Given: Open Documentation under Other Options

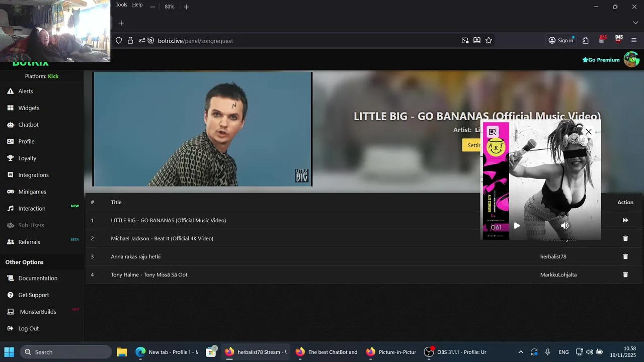Looking at the screenshot, I should [x=38, y=278].
